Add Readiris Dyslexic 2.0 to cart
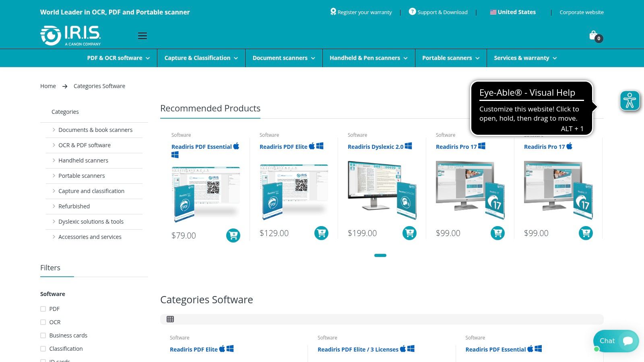Viewport: 644px width, 362px height. [x=409, y=233]
